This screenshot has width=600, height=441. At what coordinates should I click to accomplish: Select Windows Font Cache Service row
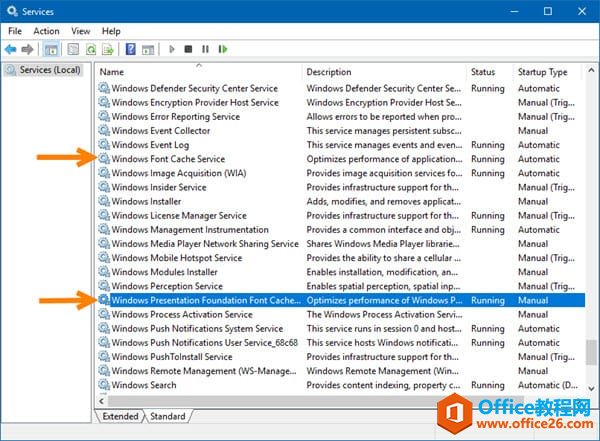(341, 158)
